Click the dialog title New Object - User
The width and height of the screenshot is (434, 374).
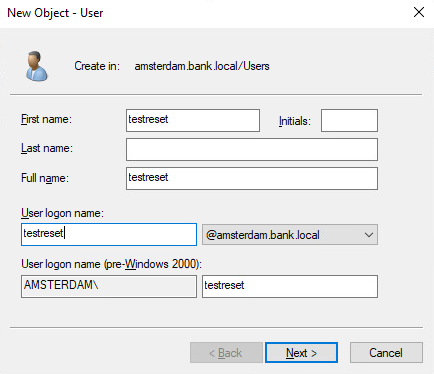(x=55, y=13)
